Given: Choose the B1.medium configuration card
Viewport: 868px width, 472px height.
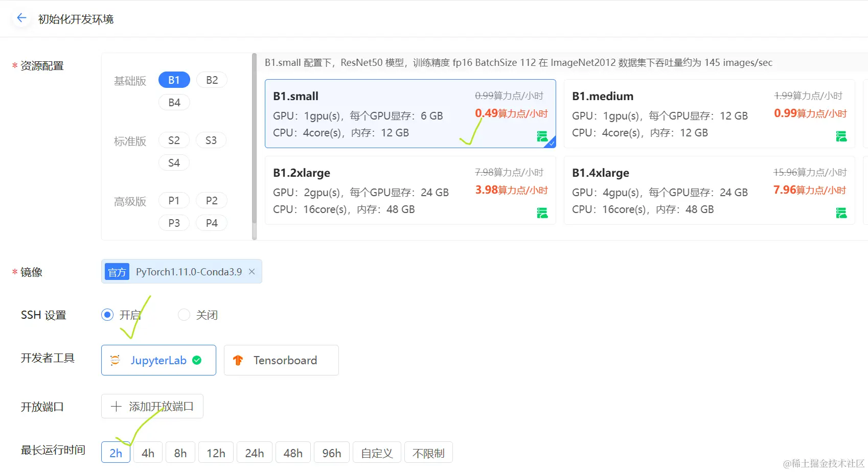Looking at the screenshot, I should pyautogui.click(x=710, y=113).
